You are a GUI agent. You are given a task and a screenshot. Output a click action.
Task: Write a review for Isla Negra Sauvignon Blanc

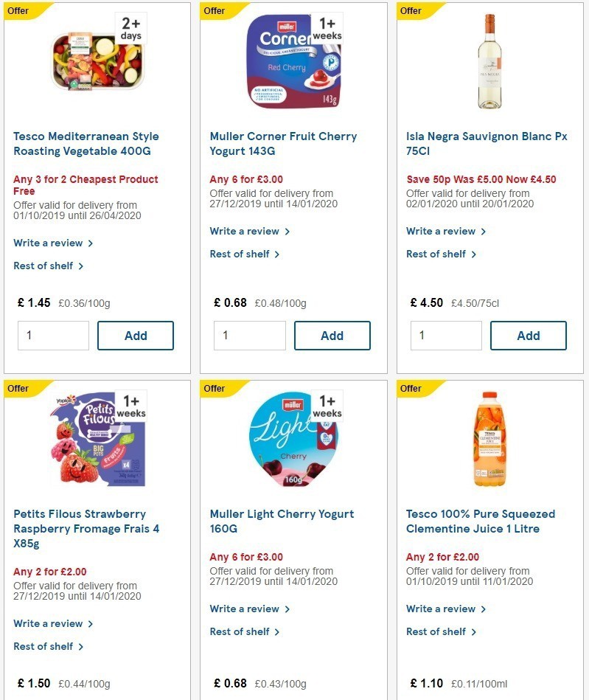pos(442,231)
